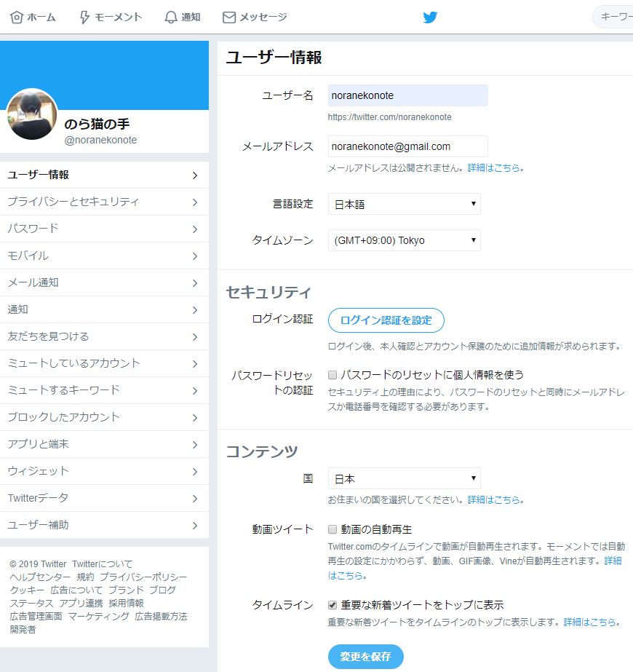Click 広告について footer link
Image resolution: width=633 pixels, height=672 pixels.
pos(76,590)
